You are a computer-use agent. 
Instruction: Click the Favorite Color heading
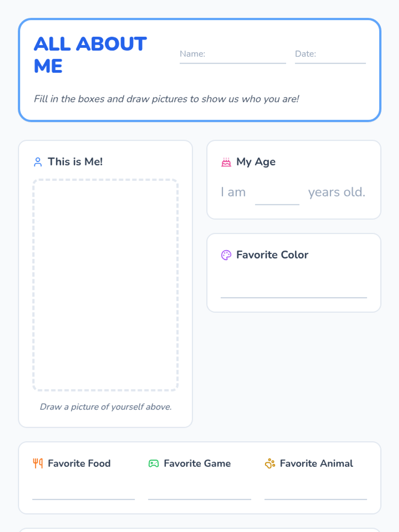click(x=272, y=255)
